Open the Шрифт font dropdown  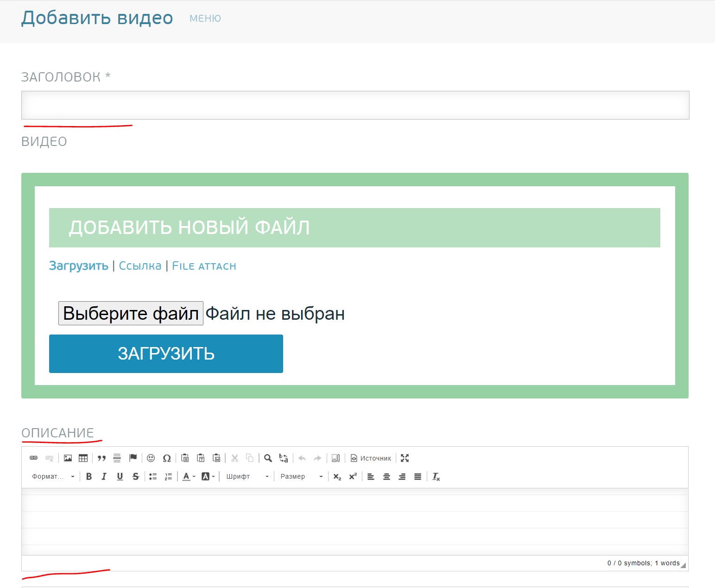point(247,476)
